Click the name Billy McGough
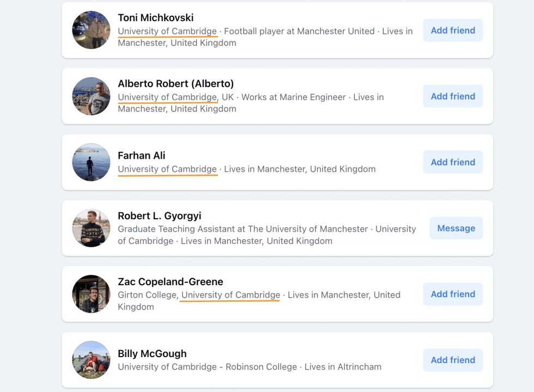Image resolution: width=534 pixels, height=392 pixels. (152, 353)
